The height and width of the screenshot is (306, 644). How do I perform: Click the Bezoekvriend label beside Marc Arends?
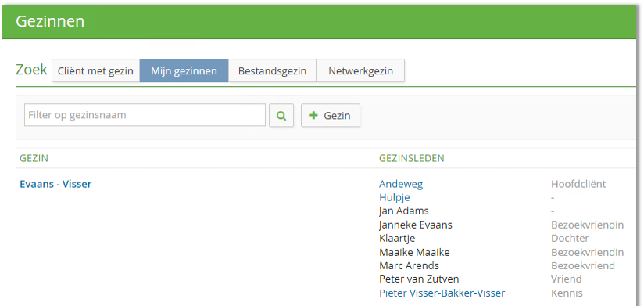click(583, 265)
